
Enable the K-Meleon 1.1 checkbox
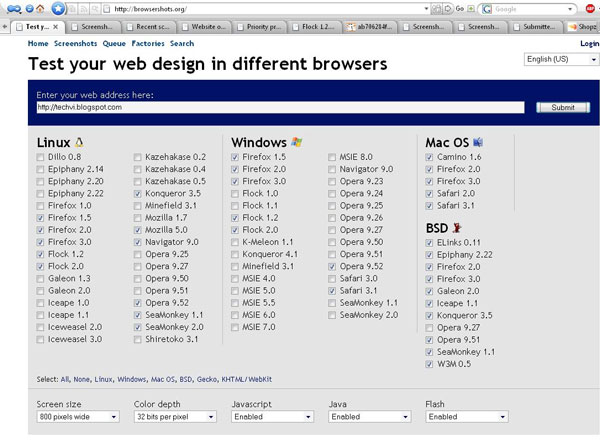point(235,242)
